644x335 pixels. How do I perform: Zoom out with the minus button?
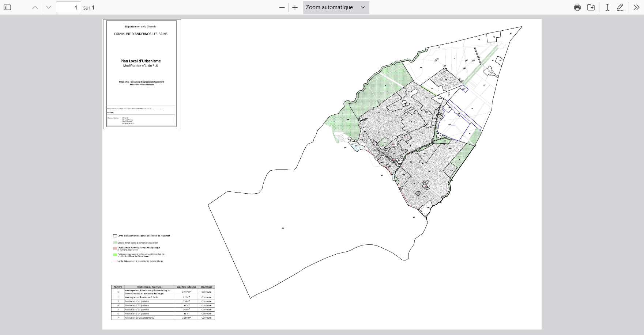point(282,7)
